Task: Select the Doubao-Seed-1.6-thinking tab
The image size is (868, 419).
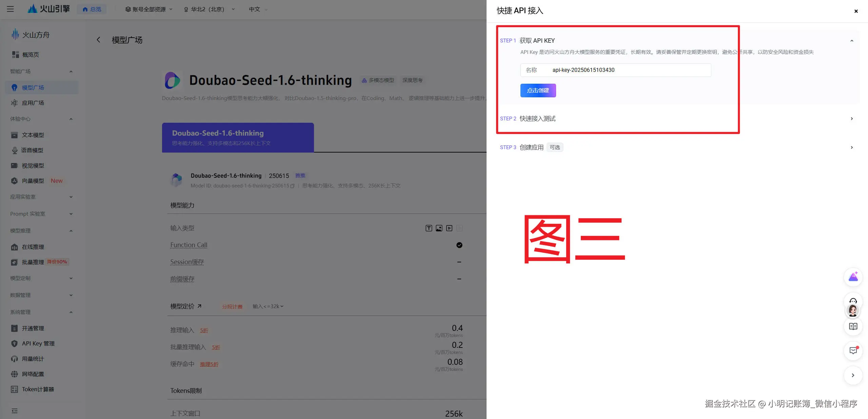Action: coord(238,137)
